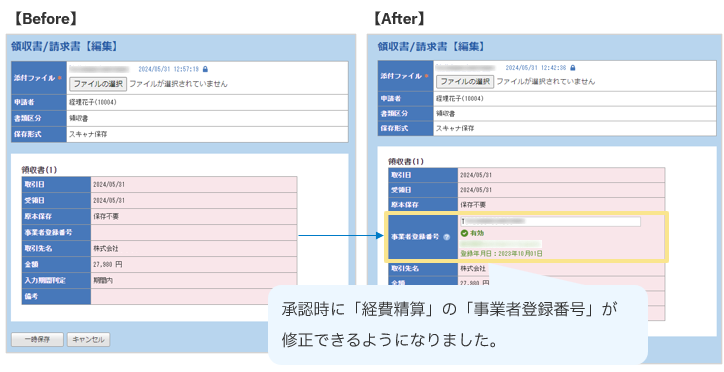Viewport: 724px width, 372px height.
Task: Click 領収書(1) section title in Before panel
Action: pos(39,170)
